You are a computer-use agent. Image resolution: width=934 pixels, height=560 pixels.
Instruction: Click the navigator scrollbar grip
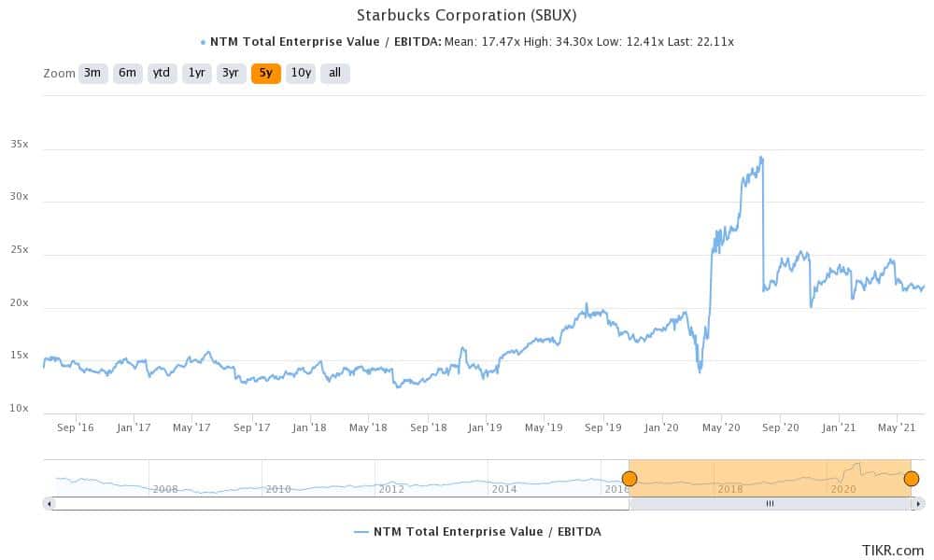pos(771,503)
